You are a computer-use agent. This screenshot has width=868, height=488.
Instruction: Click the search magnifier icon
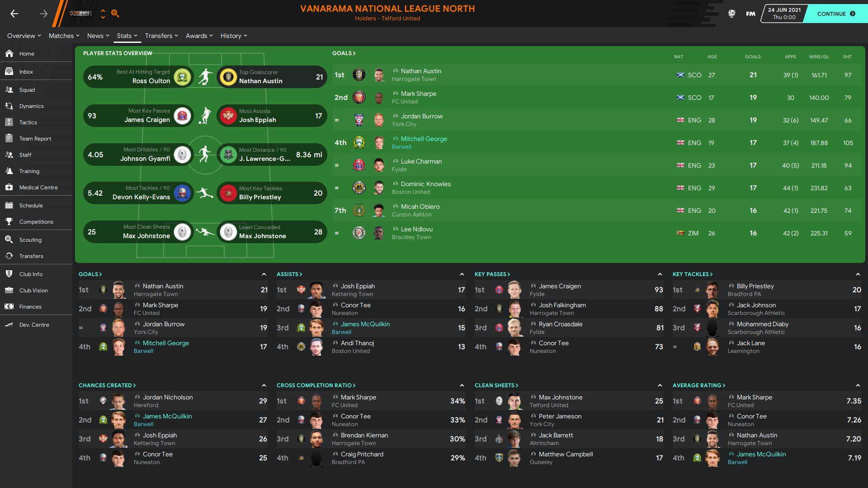[x=115, y=14]
